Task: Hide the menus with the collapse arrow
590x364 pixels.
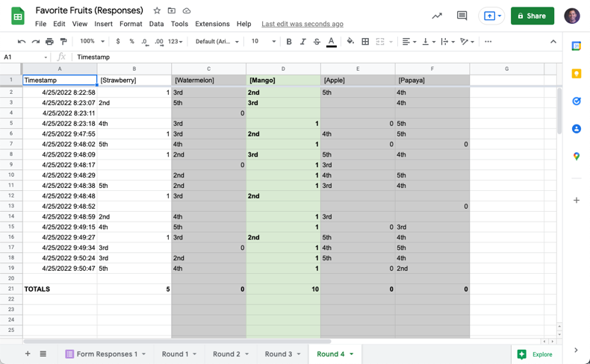Action: coord(553,42)
